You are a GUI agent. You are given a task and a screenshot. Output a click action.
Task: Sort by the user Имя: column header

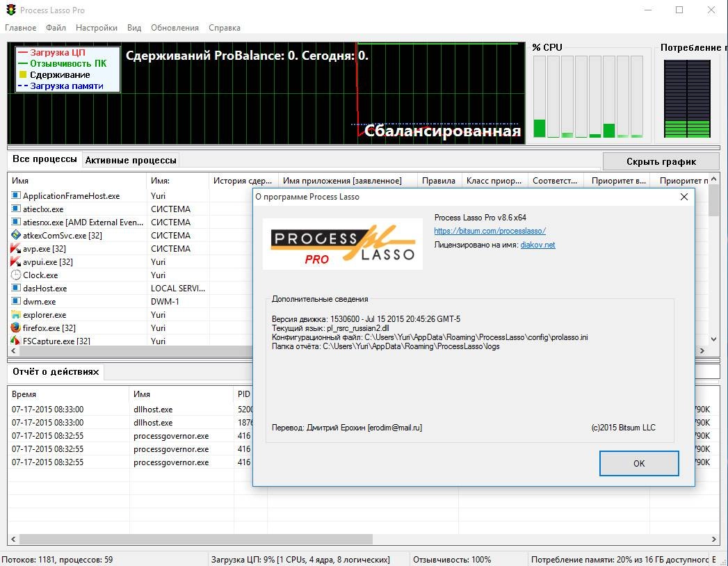pyautogui.click(x=177, y=181)
